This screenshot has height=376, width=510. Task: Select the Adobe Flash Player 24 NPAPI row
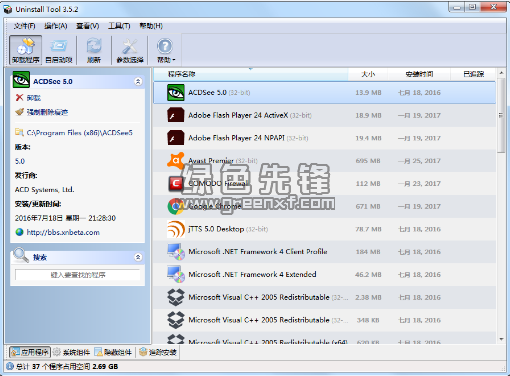(324, 138)
